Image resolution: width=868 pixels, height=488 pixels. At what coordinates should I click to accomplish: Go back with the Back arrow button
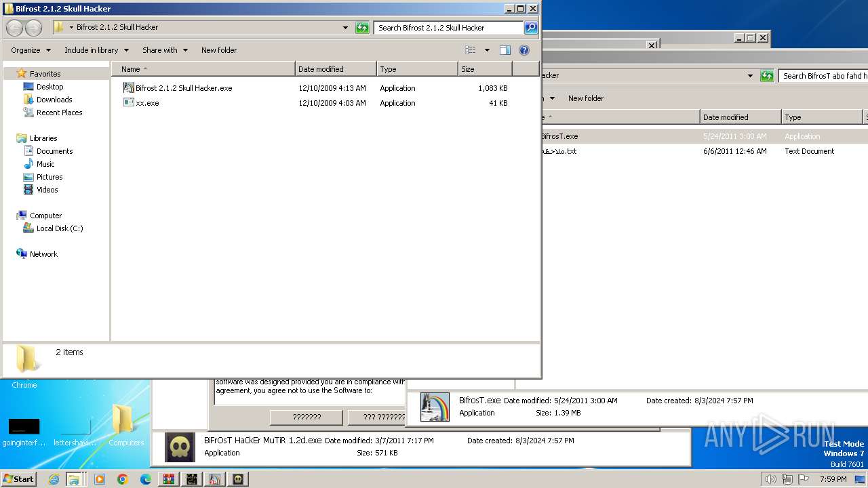click(15, 28)
